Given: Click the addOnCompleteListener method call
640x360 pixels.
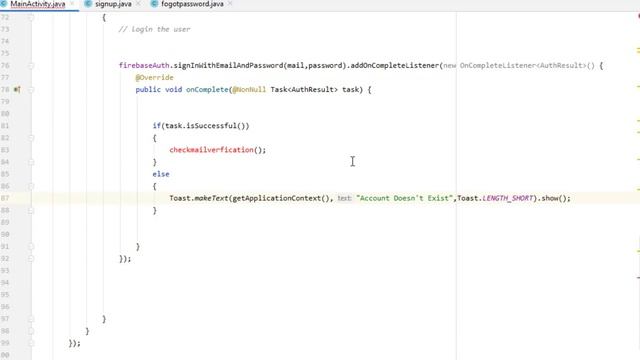Looking at the screenshot, I should click(x=395, y=65).
